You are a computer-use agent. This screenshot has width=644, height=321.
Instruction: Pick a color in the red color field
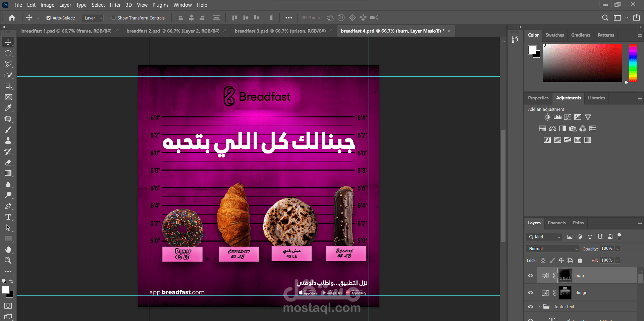pyautogui.click(x=582, y=63)
